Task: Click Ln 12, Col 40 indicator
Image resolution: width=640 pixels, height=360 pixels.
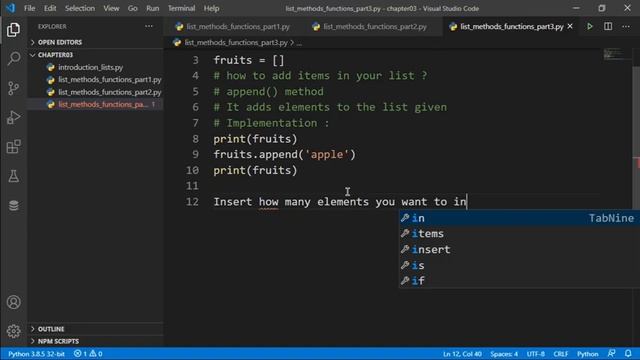Action: tap(462, 354)
